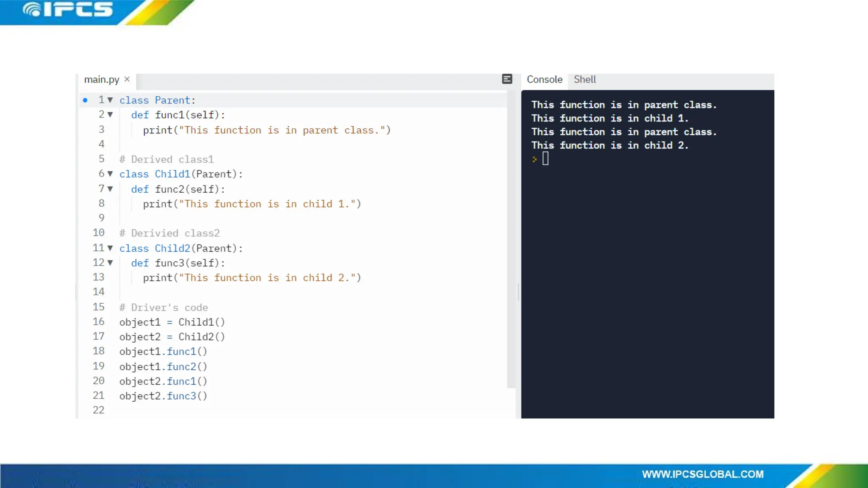Switch to the Shell tab
The image size is (868, 488).
pos(584,80)
